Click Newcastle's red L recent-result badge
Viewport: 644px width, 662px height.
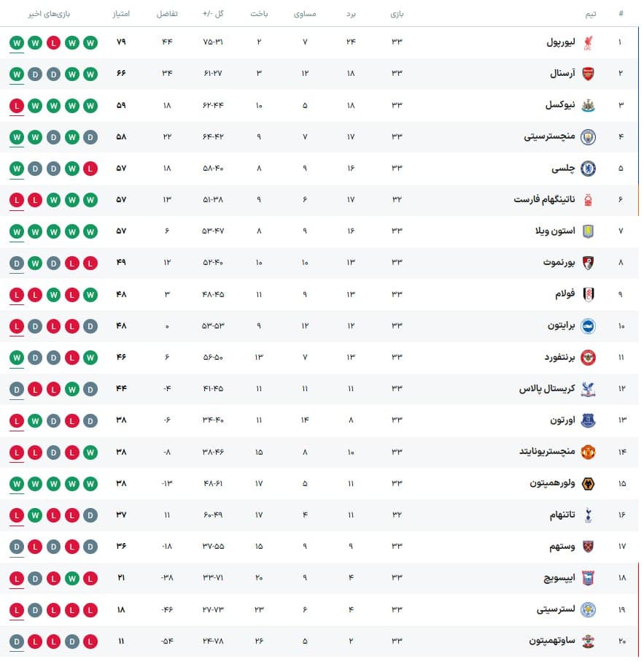[17, 106]
